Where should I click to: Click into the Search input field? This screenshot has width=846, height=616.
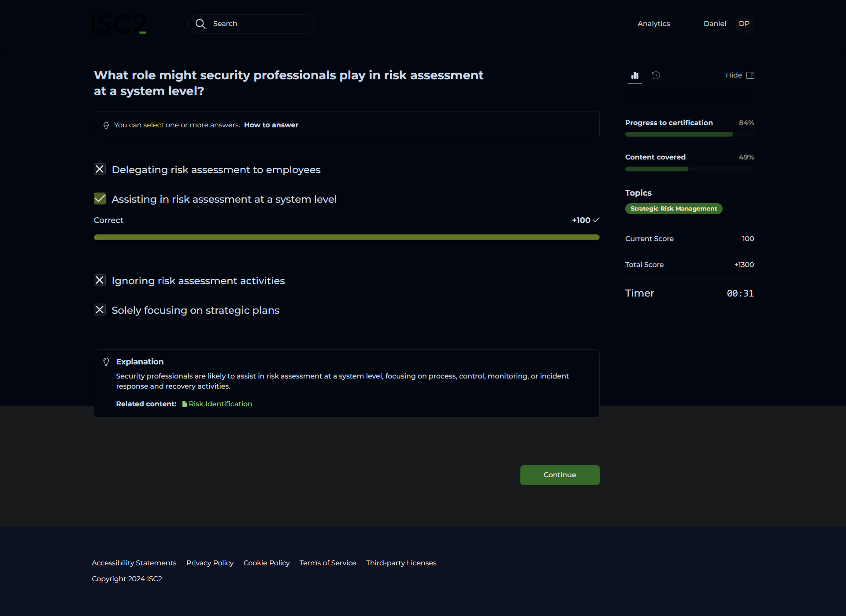pos(260,24)
